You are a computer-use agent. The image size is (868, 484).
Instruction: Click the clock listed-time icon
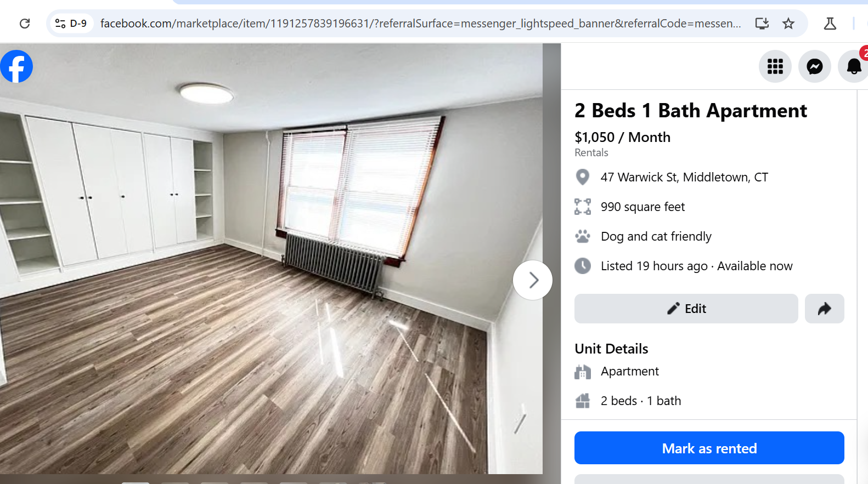coord(583,266)
